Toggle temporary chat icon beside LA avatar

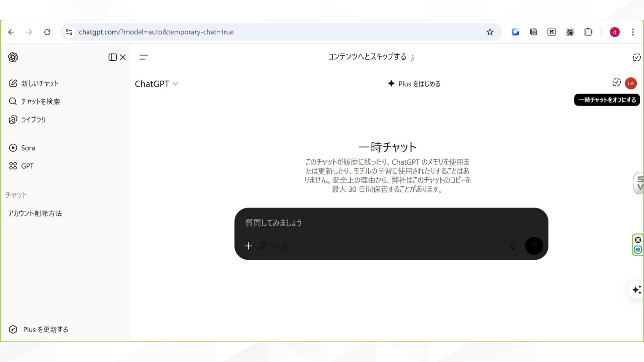pyautogui.click(x=616, y=82)
